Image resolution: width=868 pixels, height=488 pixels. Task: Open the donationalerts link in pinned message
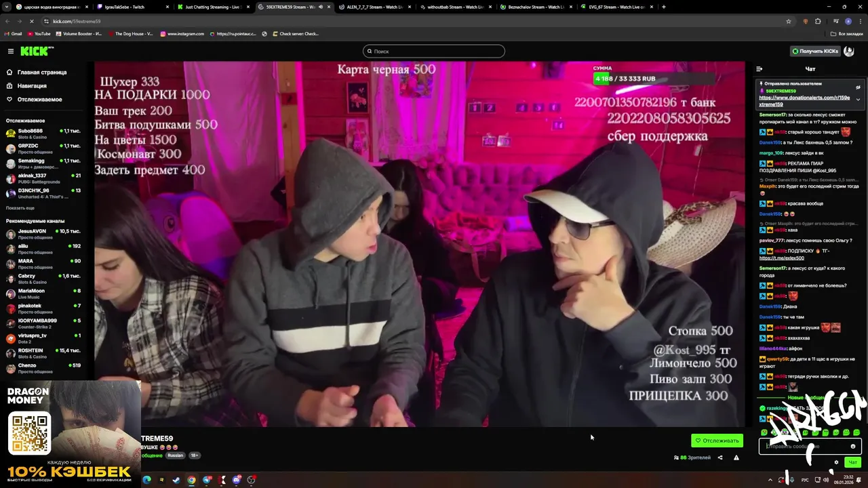[x=804, y=101]
